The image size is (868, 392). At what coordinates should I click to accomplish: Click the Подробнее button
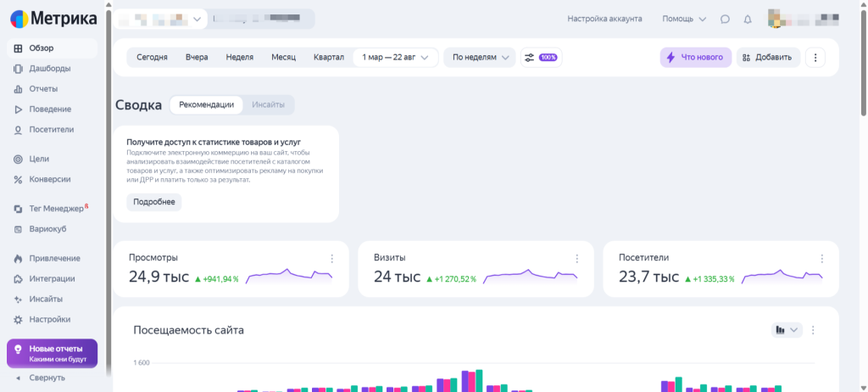(153, 202)
